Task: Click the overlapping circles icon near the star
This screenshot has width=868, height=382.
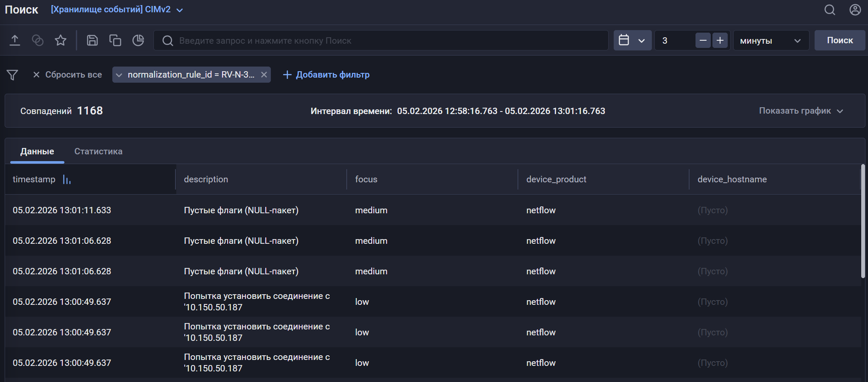Action: click(38, 40)
